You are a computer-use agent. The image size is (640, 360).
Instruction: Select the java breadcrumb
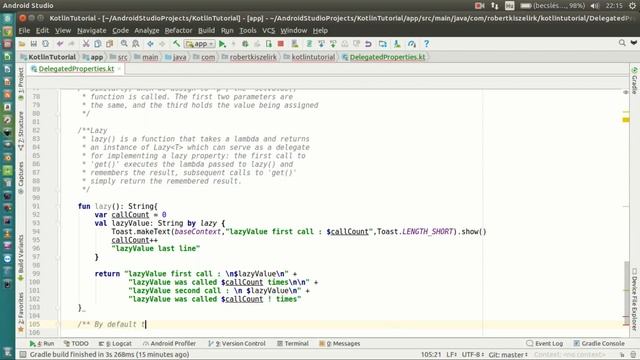click(x=176, y=57)
